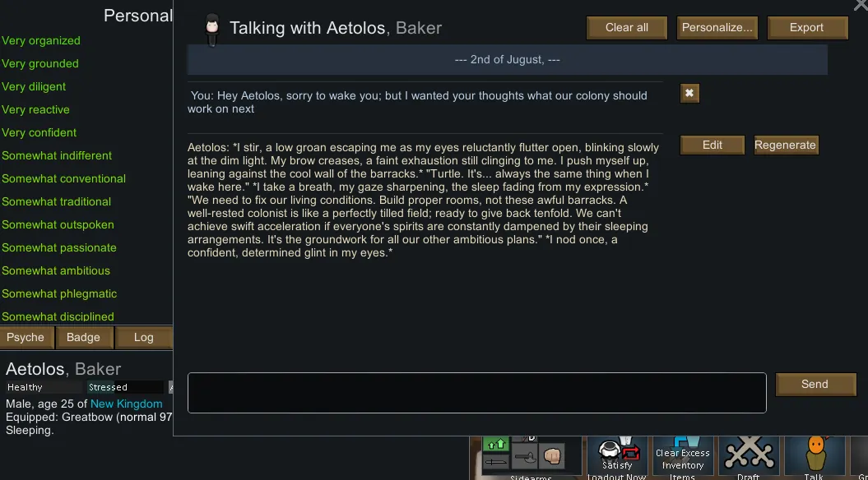
Task: Focus the chat message input field
Action: pos(476,393)
